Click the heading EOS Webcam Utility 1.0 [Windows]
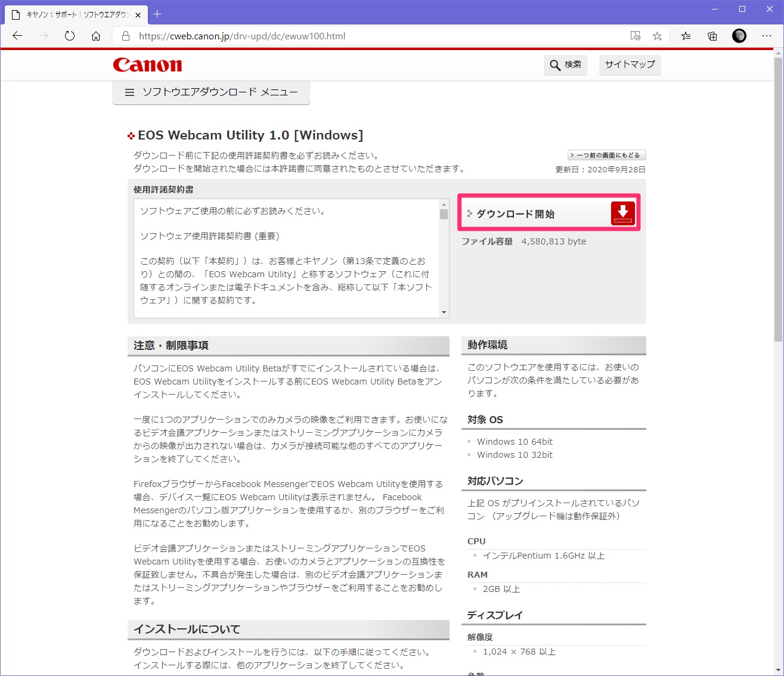The image size is (784, 676). [x=250, y=135]
